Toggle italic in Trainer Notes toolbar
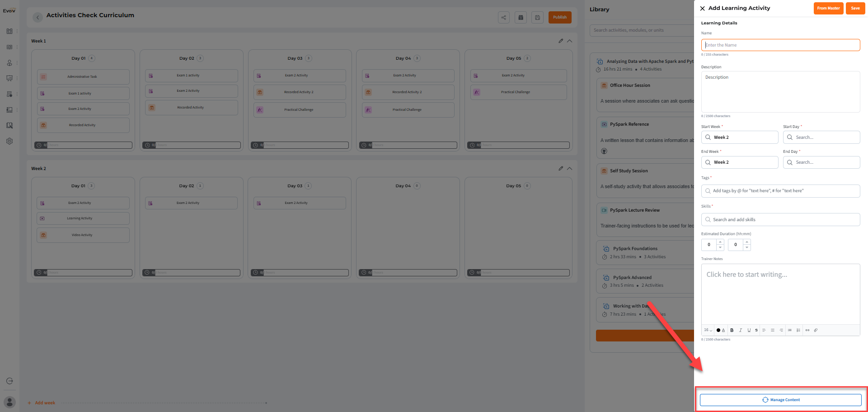Screen dimensions: 868x412 tap(740, 330)
